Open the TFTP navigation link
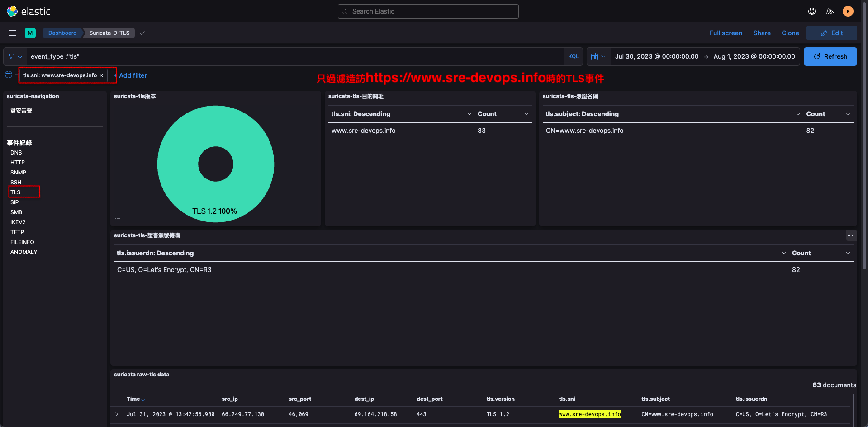Screen dimensions: 868x427 17,232
